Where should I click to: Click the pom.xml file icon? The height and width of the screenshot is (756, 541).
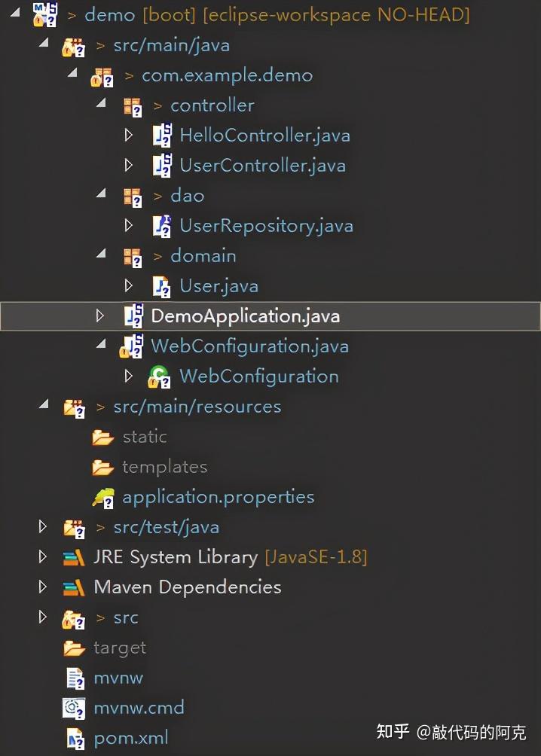tap(75, 738)
